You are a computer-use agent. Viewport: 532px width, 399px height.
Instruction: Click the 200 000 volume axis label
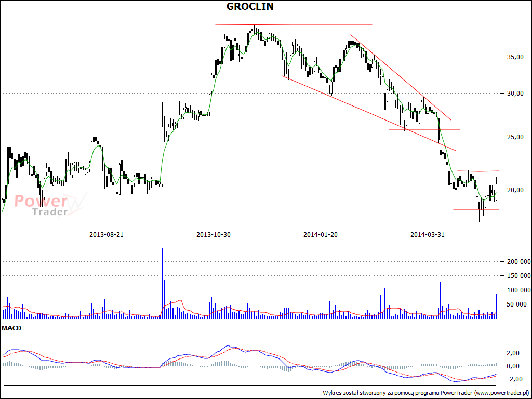click(519, 262)
